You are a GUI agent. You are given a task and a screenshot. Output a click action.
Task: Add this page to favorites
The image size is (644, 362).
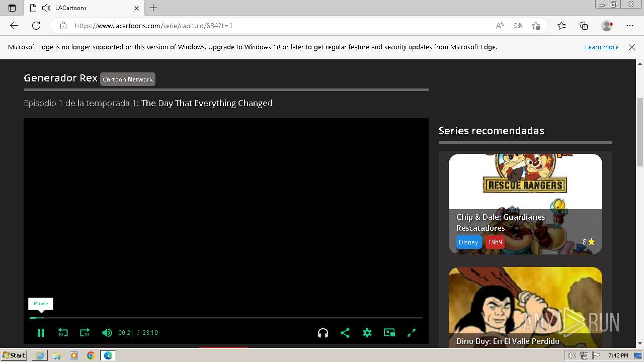tap(536, 26)
